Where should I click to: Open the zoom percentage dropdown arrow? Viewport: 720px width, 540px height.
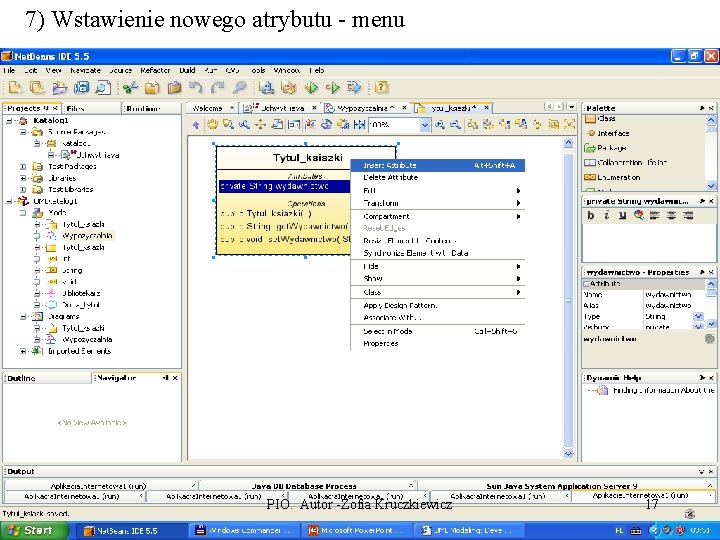(425, 124)
